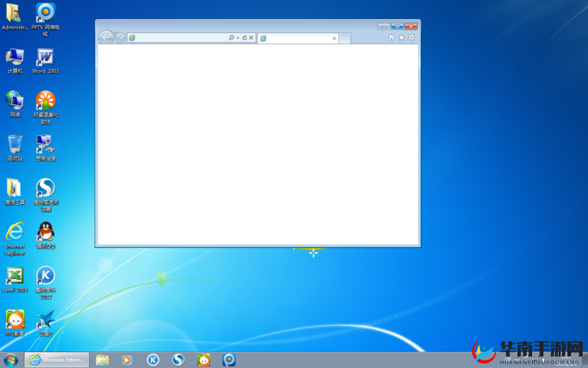588x368 pixels.
Task: Open the Windows Start orb
Action: pyautogui.click(x=11, y=360)
